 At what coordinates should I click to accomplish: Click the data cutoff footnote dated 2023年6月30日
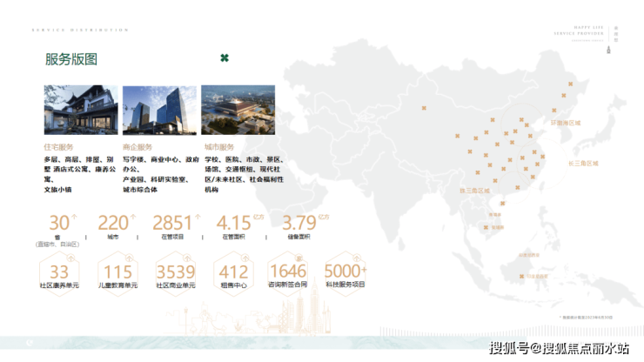(586, 318)
